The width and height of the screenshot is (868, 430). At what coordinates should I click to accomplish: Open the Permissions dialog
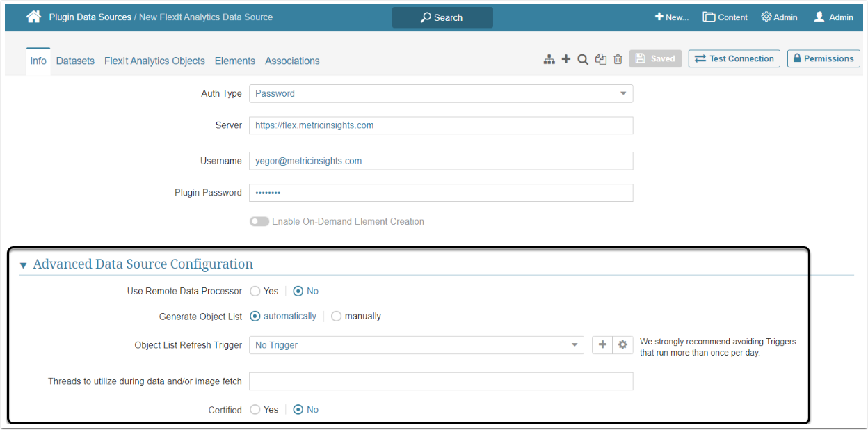[x=823, y=58]
